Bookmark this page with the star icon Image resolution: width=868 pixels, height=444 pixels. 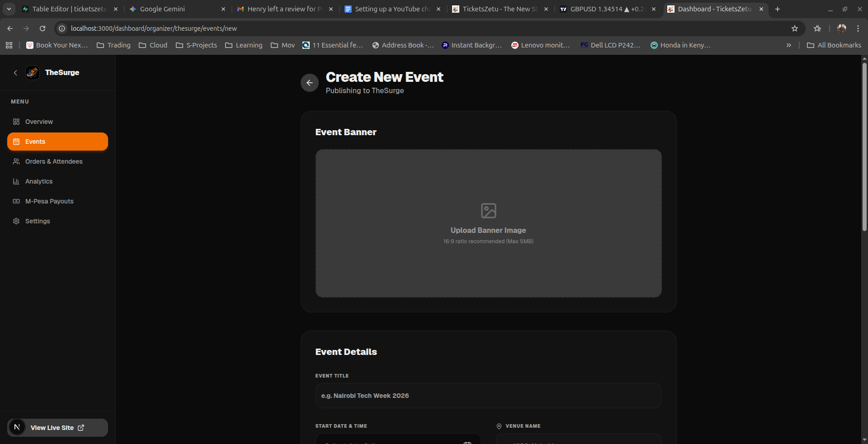click(794, 28)
